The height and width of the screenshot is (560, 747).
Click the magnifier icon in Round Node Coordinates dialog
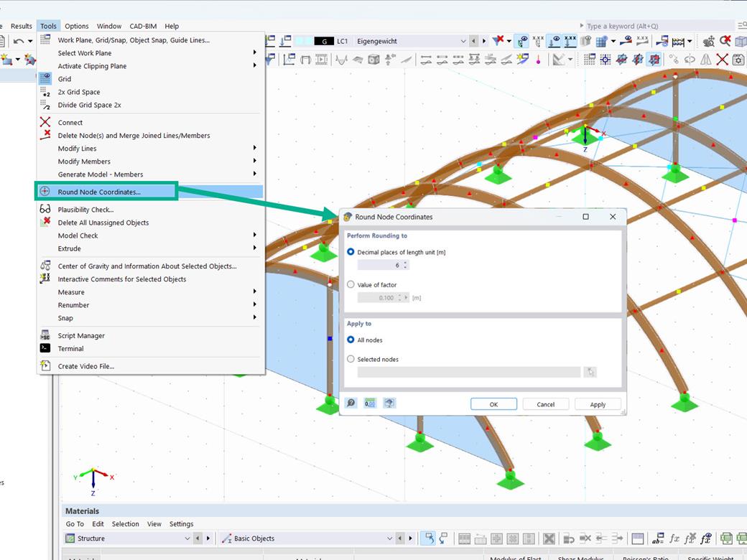[350, 403]
